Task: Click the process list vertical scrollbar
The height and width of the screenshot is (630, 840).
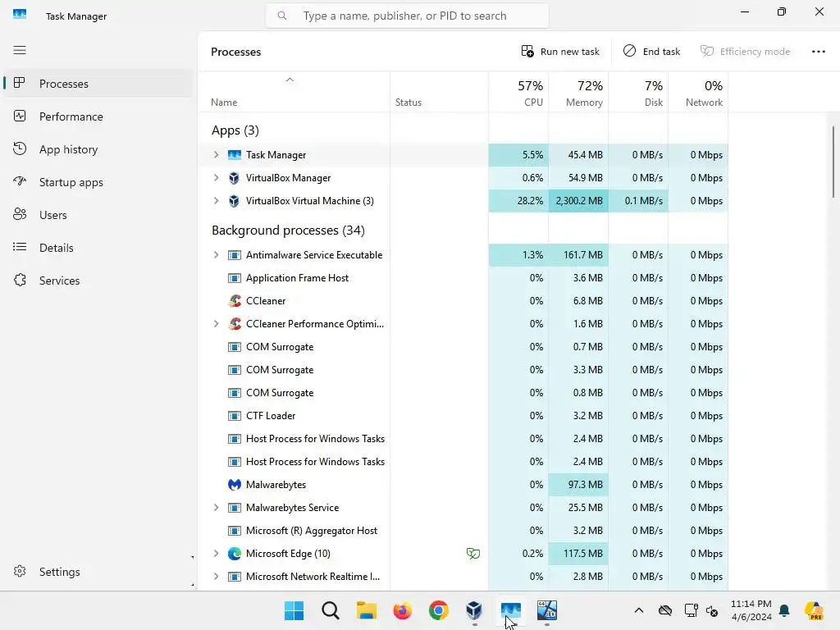Action: [x=833, y=162]
